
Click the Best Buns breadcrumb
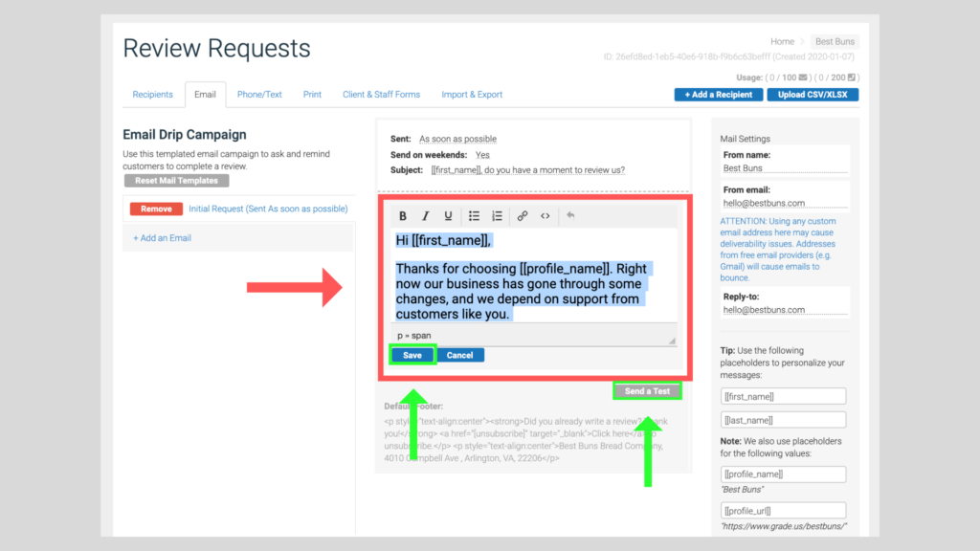(x=835, y=41)
